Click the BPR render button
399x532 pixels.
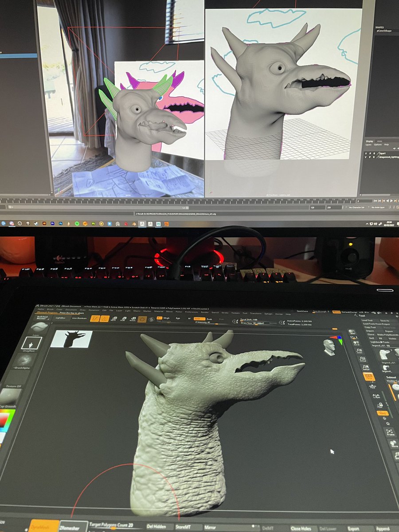coord(352,332)
